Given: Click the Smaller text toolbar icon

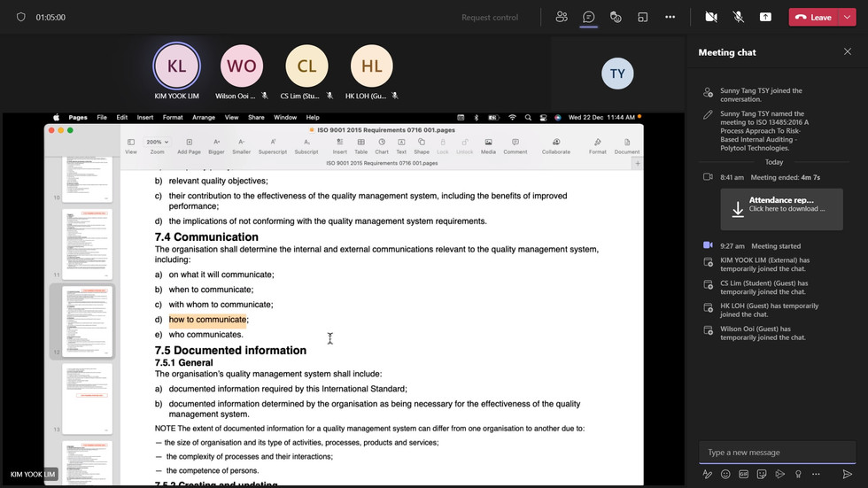Looking at the screenshot, I should pos(241,146).
